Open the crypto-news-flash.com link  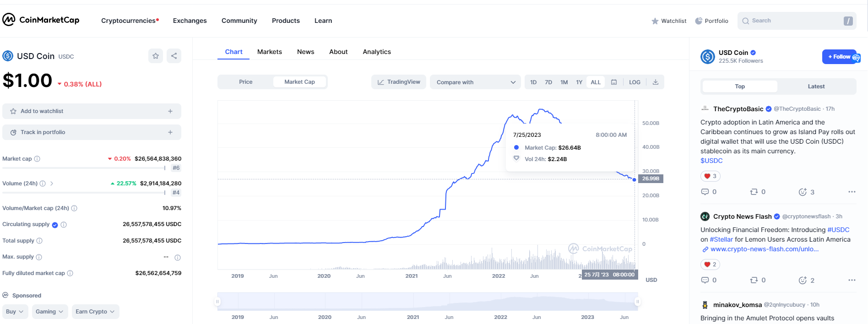click(x=764, y=249)
